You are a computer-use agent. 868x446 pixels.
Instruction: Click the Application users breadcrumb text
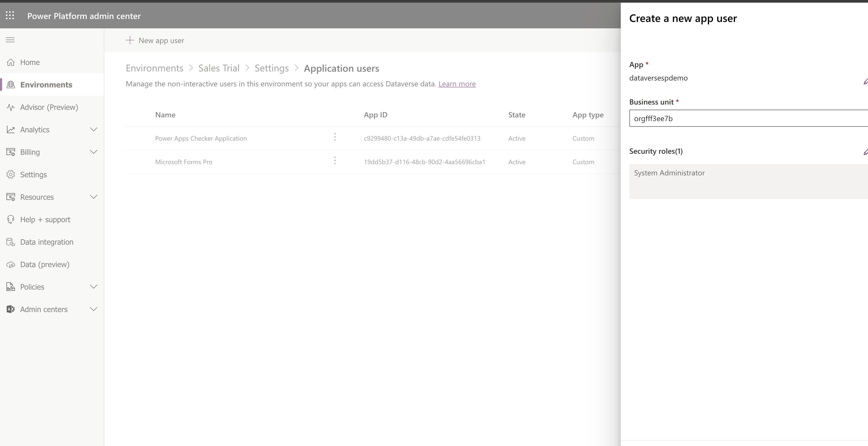click(341, 68)
